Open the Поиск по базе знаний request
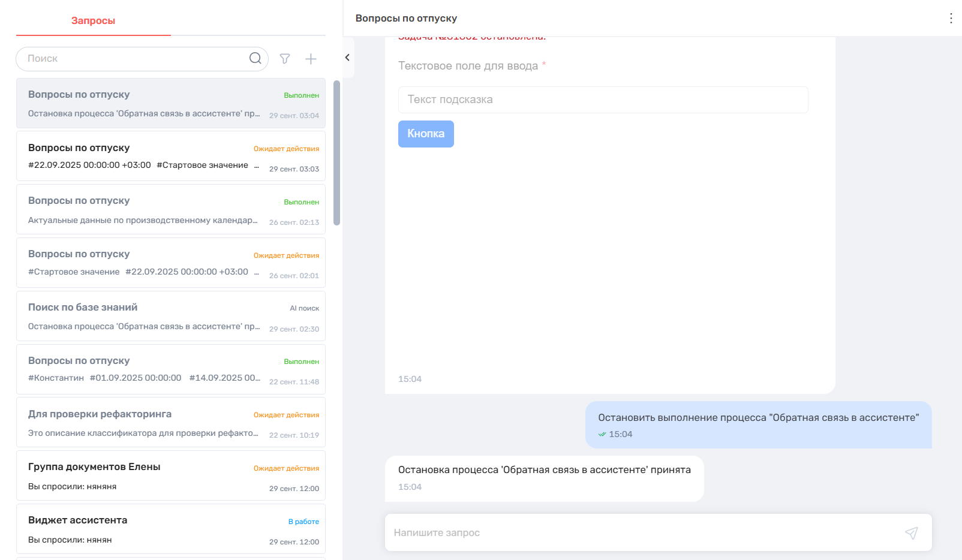 [171, 316]
